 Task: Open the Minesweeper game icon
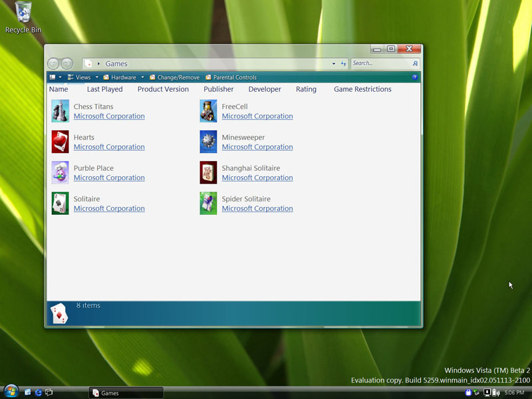click(x=208, y=142)
